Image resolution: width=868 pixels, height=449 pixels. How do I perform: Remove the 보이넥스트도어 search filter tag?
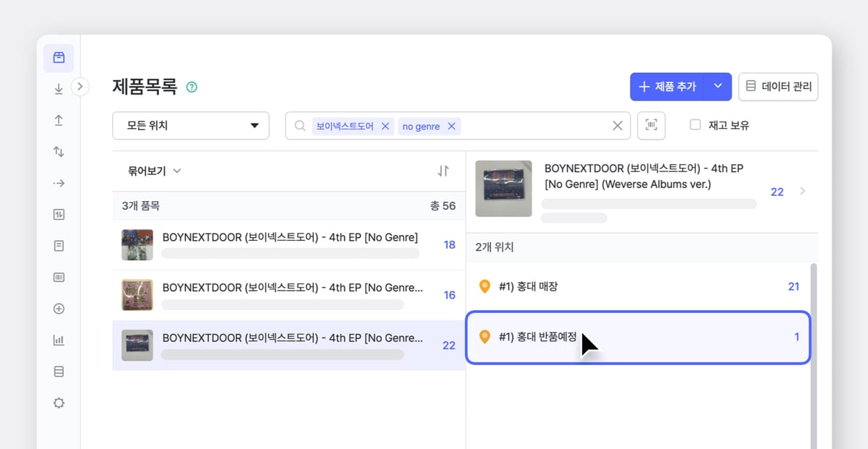386,125
